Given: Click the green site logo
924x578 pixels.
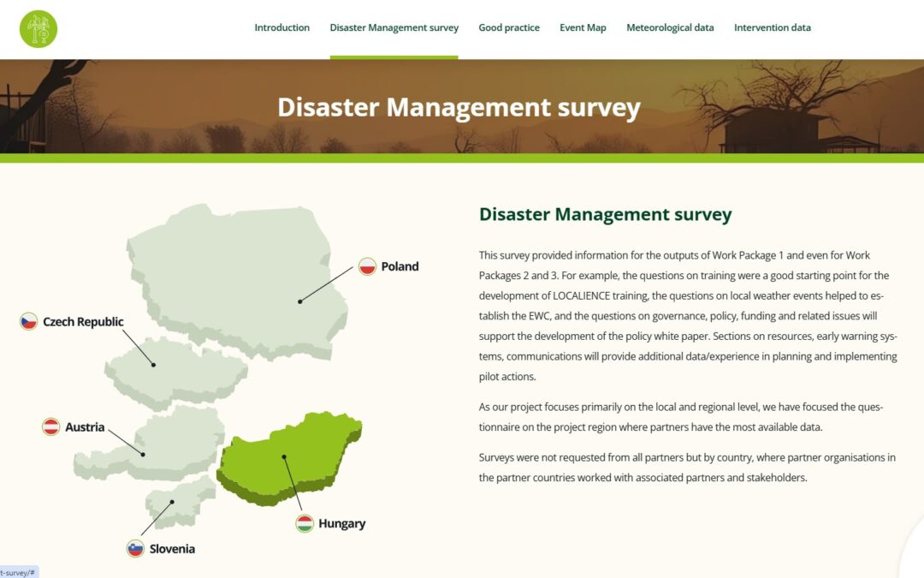Looking at the screenshot, I should 38,29.
